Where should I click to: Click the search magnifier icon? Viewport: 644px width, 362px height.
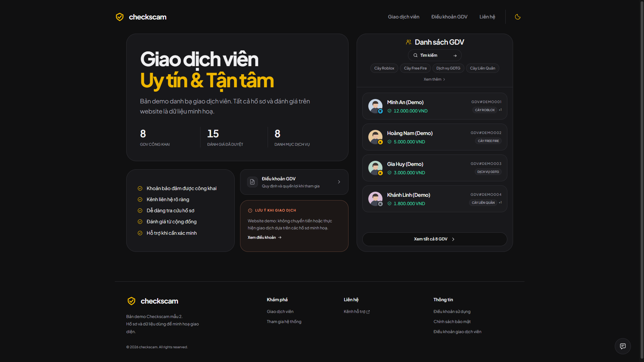(x=415, y=55)
